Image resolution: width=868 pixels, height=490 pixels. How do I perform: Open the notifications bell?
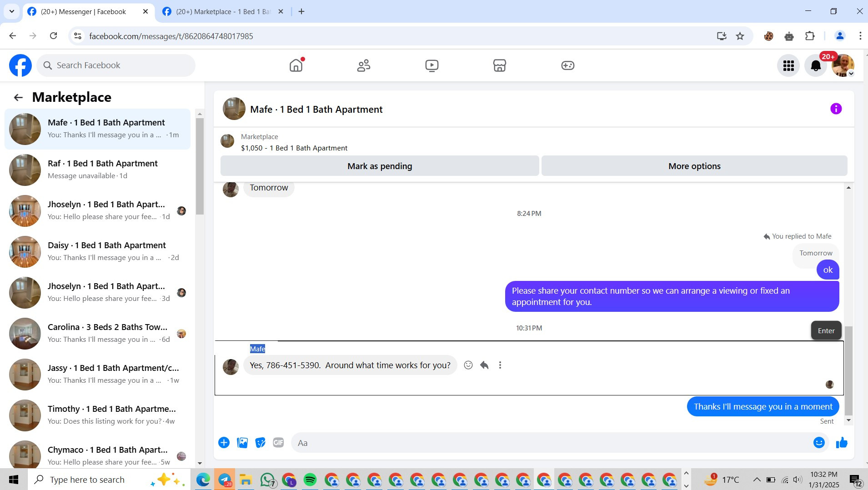(816, 65)
